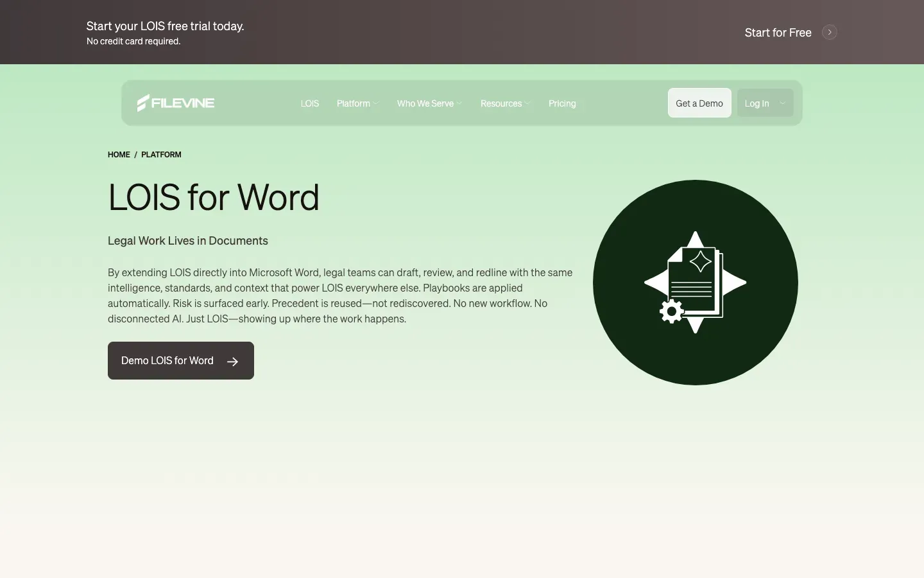Open the Platform menu
This screenshot has height=578, width=924.
[354, 103]
